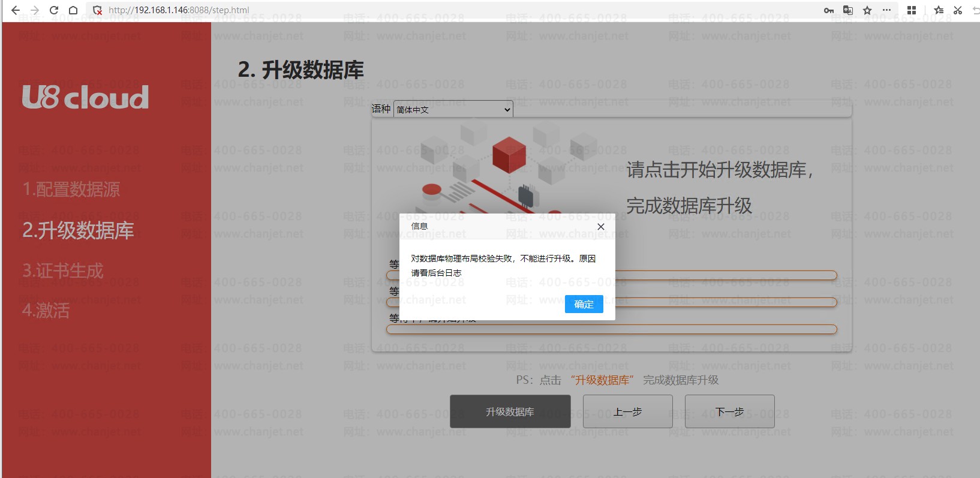Click the third upgrade progress bar
The height and width of the screenshot is (478, 980).
click(x=611, y=329)
